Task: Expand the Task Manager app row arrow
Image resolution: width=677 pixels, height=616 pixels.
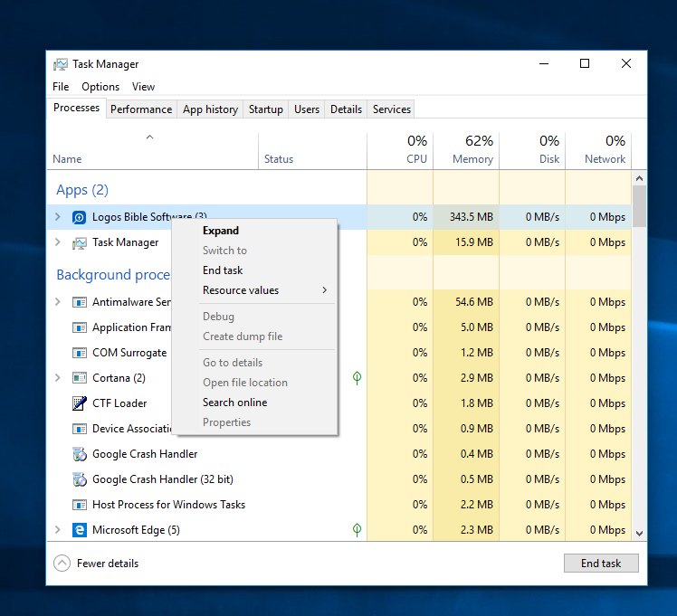Action: point(58,242)
